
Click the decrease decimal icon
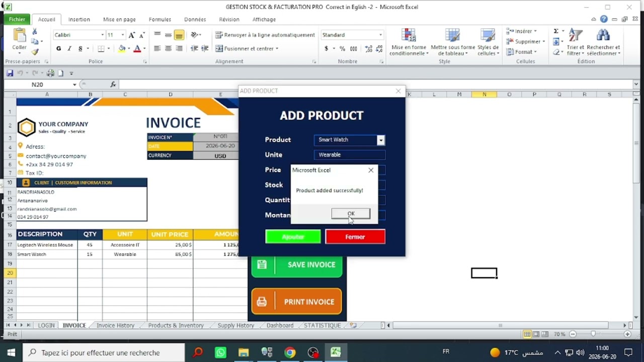pyautogui.click(x=379, y=49)
